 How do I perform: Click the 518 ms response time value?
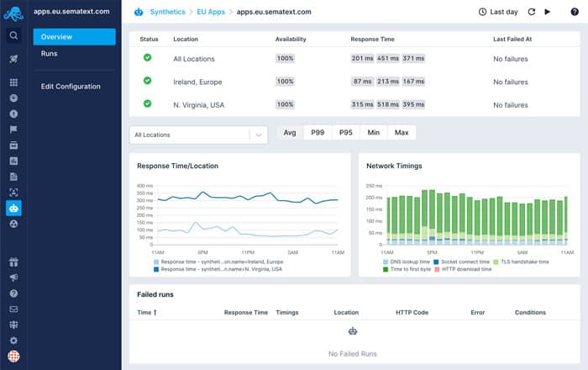[x=388, y=104]
